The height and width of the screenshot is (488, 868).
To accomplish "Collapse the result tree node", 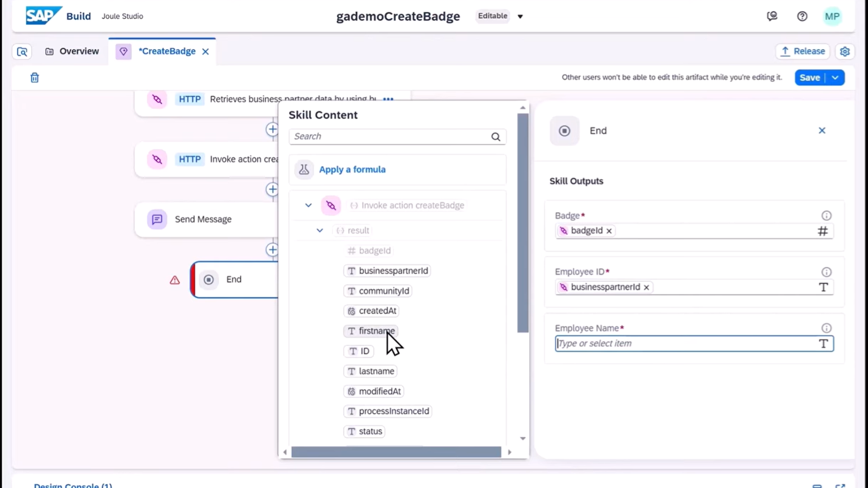I will [x=320, y=230].
